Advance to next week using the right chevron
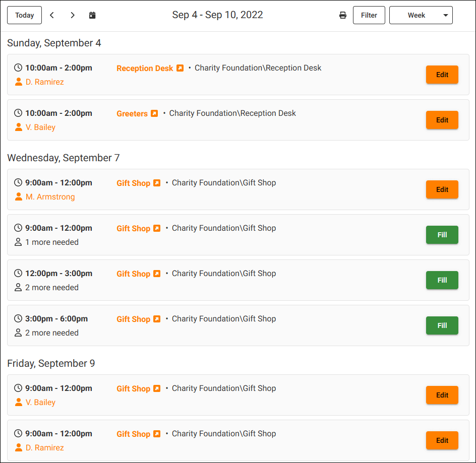This screenshot has width=476, height=463. click(72, 15)
